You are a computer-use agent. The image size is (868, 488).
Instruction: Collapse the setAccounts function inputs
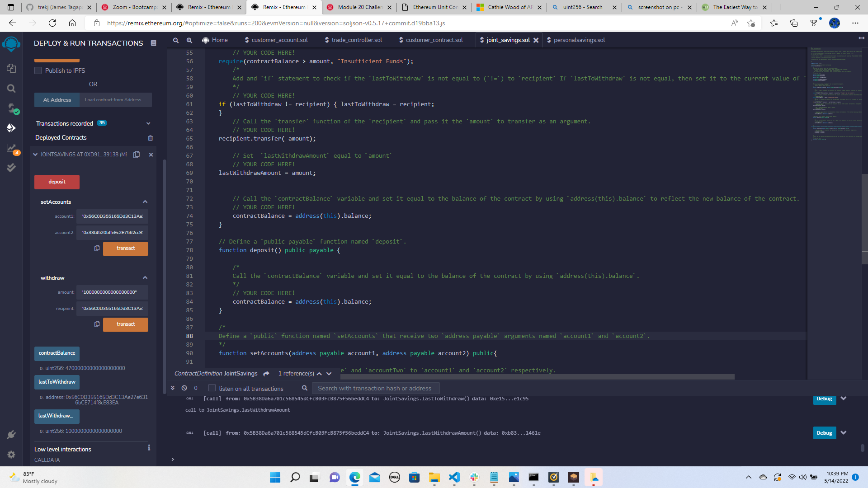(x=145, y=202)
